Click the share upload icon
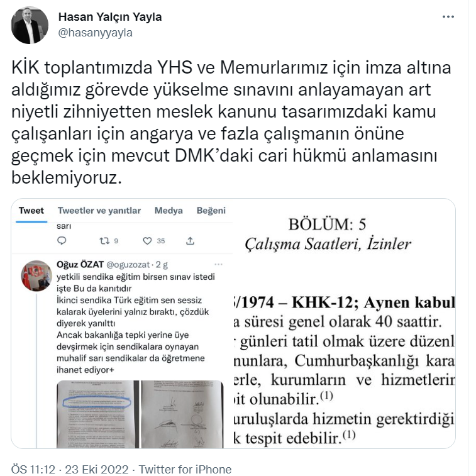This screenshot has height=476, width=476. [x=190, y=241]
